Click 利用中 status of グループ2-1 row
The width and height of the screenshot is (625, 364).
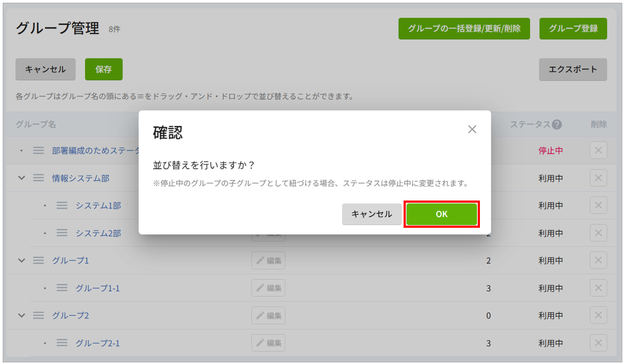coord(550,343)
